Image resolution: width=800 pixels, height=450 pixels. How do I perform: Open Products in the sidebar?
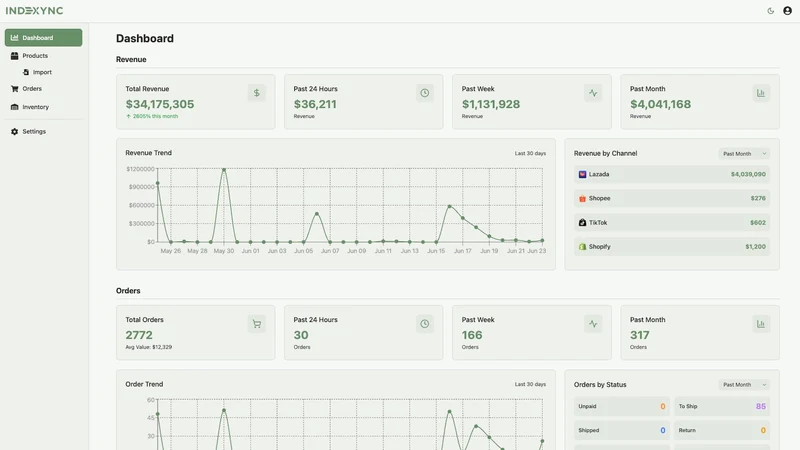pos(43,56)
